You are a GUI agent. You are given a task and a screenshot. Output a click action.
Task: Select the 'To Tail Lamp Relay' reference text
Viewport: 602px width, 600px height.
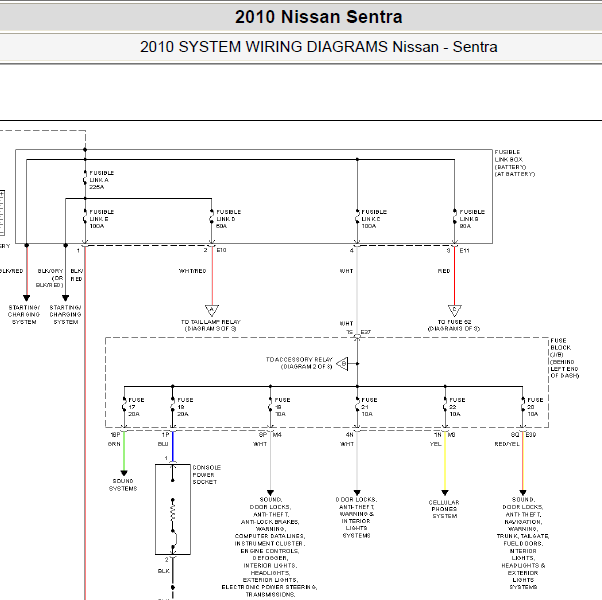point(210,325)
